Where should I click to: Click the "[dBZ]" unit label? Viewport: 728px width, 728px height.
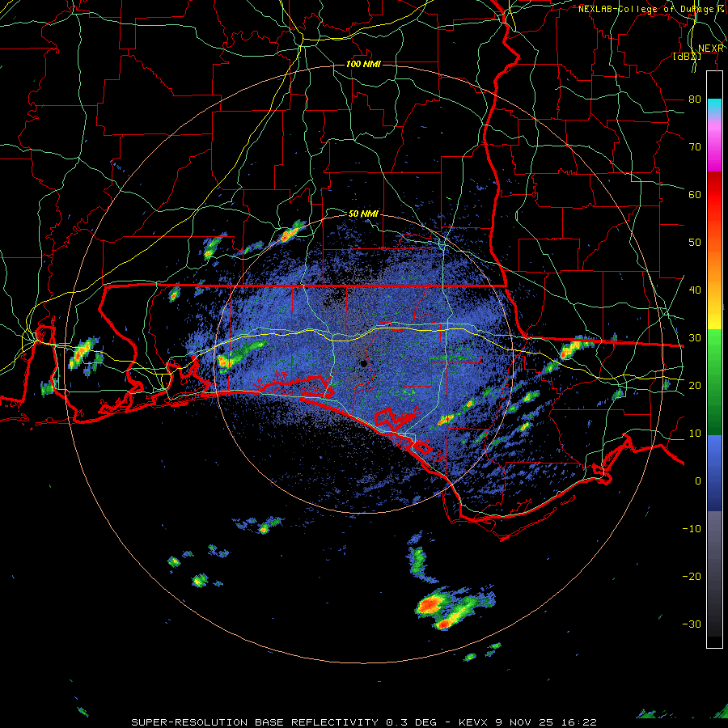(687, 57)
